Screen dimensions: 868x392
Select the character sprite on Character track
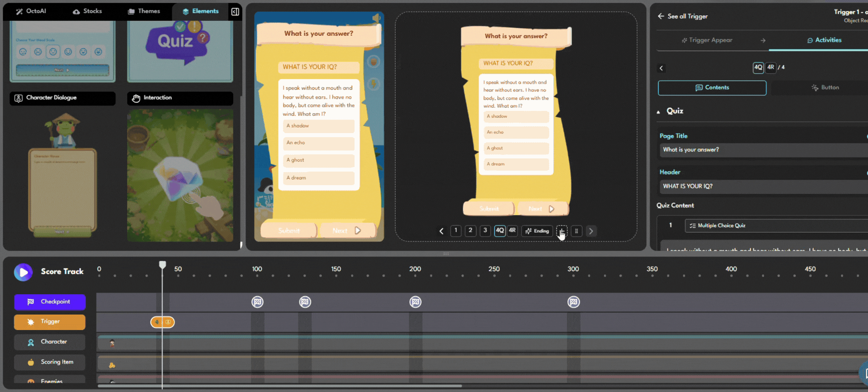[x=112, y=343]
